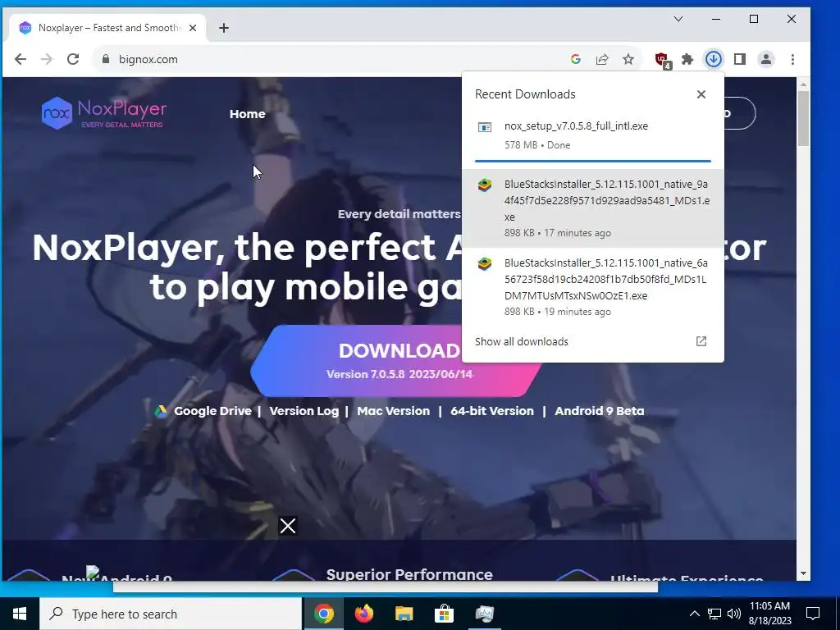This screenshot has width=840, height=630.
Task: Toggle the Chrome downloads icon
Action: coord(714,59)
